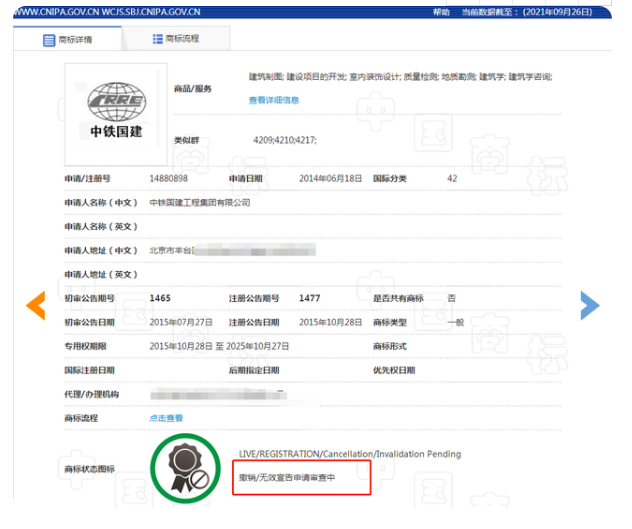Select exclusive right period 2015年10月28日 至 2025年10月27日
Viewport: 632px width, 529px height.
[219, 346]
